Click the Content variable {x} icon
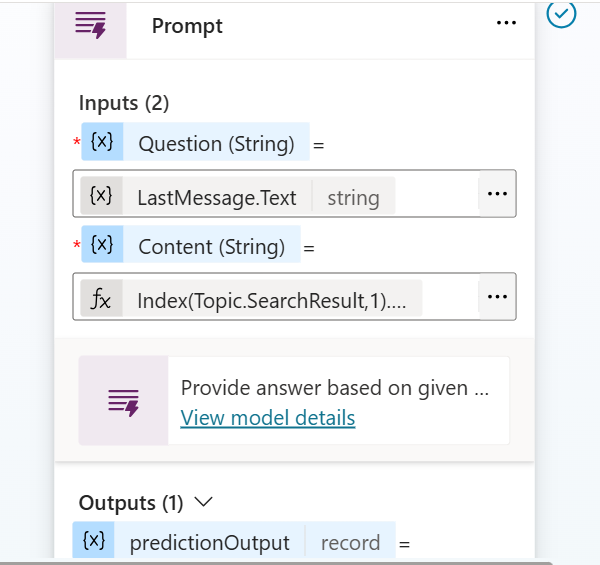Image resolution: width=600 pixels, height=565 pixels. (x=102, y=244)
